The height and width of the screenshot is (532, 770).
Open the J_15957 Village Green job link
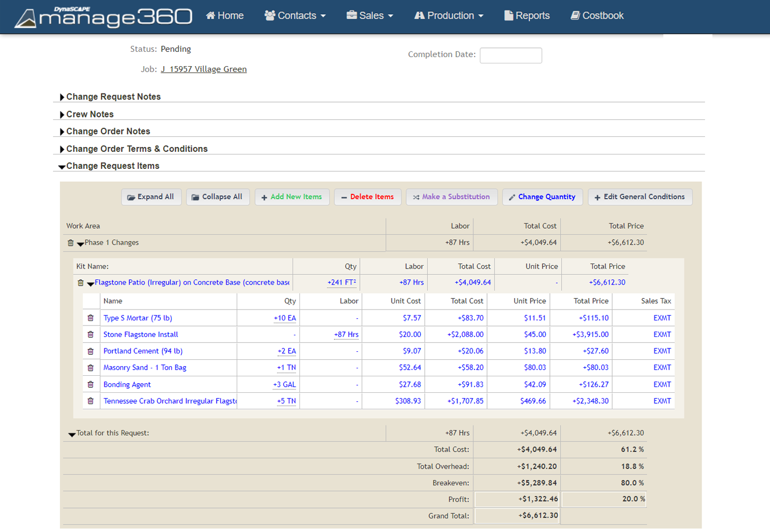pos(204,69)
